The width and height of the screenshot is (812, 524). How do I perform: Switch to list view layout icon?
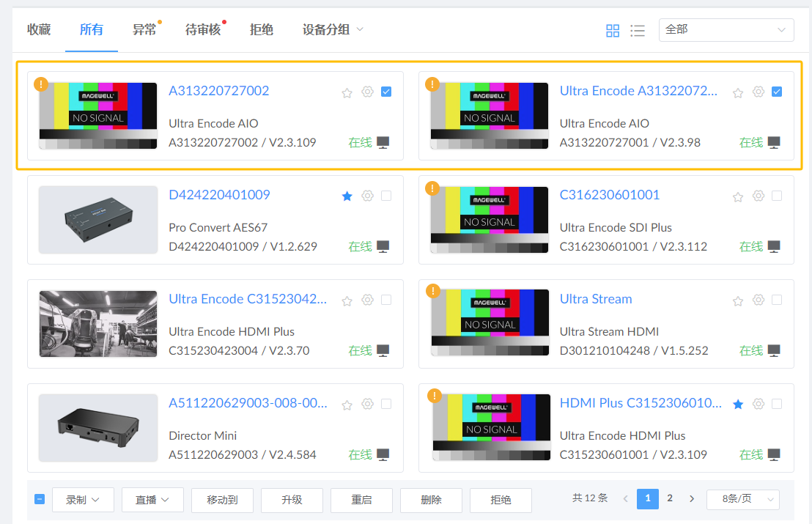[638, 31]
